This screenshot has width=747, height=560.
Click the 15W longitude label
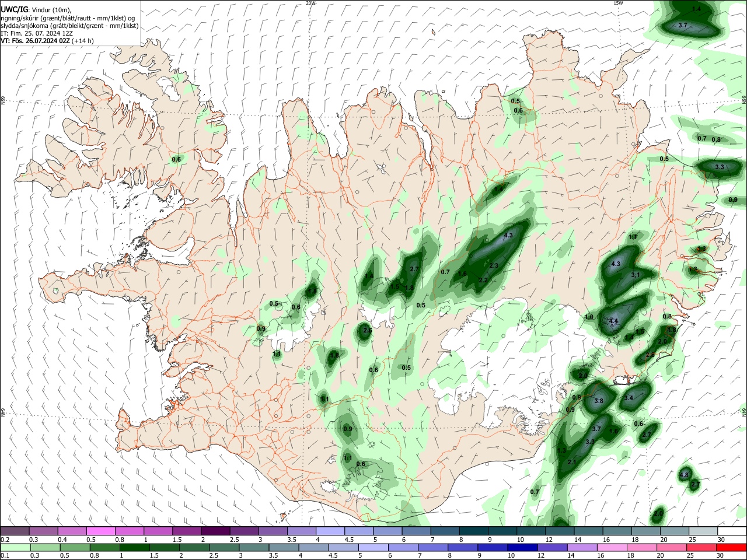click(618, 3)
